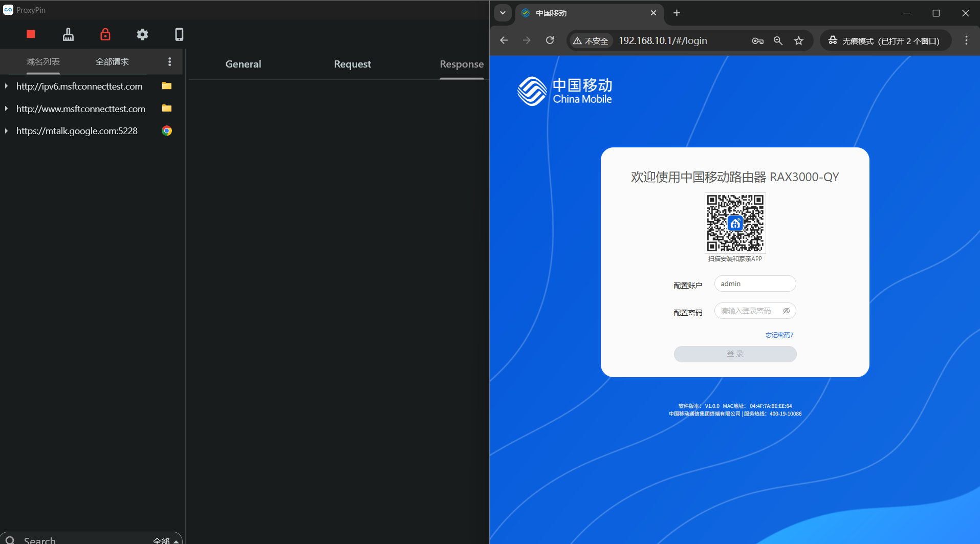Expand the mtalk.google.com:5228 entry
The image size is (980, 544).
(6, 131)
